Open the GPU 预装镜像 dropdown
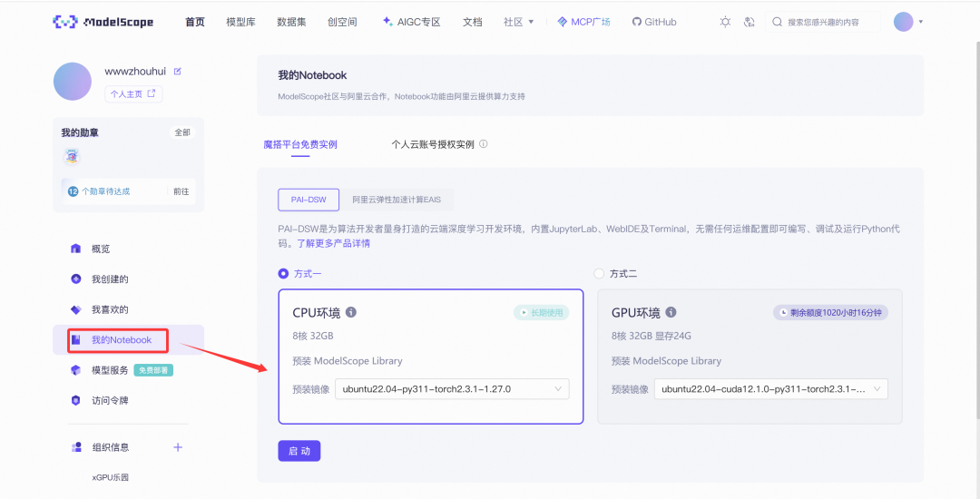This screenshot has height=499, width=980. pos(770,388)
